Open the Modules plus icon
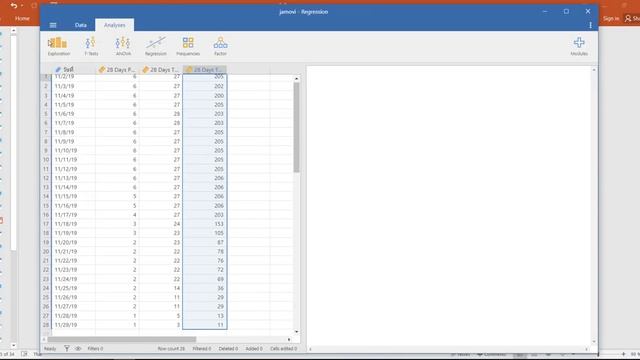The height and width of the screenshot is (360, 640). (579, 46)
